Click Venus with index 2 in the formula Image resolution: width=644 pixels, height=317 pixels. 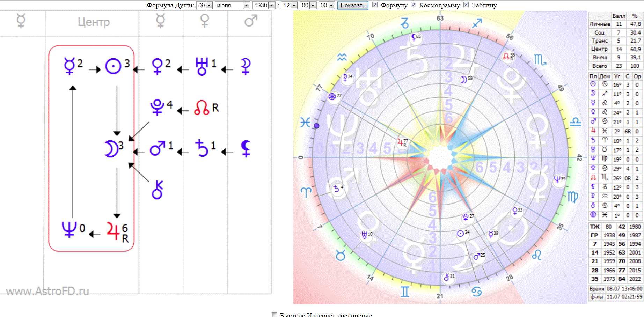(157, 66)
